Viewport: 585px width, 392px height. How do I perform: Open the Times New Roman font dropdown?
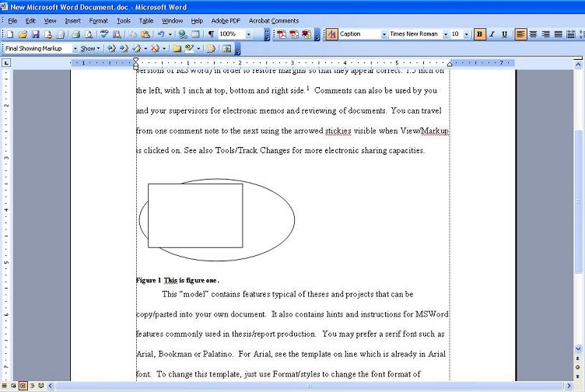pyautogui.click(x=446, y=34)
